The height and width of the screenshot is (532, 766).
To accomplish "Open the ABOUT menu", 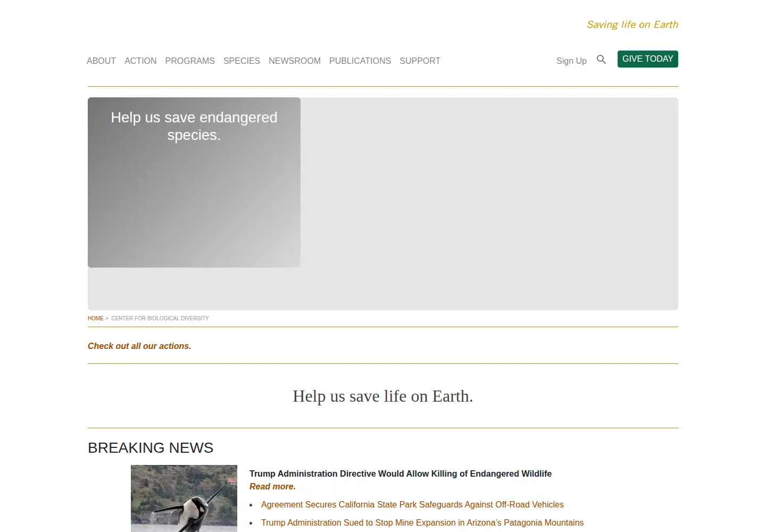I will (x=101, y=61).
